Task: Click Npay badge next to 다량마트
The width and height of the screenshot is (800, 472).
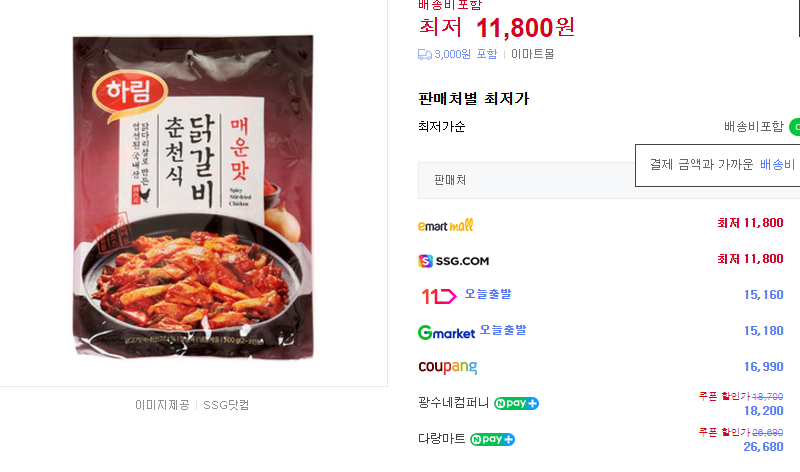Action: (x=493, y=439)
